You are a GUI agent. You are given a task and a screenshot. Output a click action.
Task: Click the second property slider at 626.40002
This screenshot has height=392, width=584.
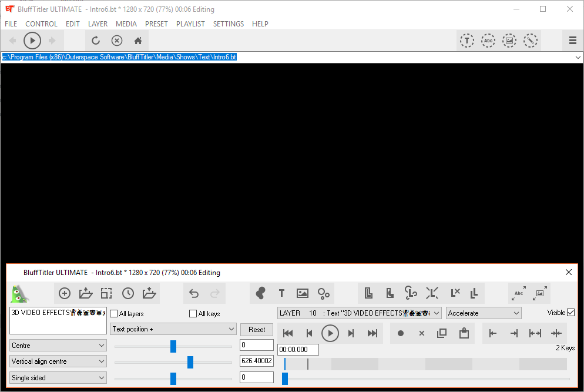click(x=190, y=362)
